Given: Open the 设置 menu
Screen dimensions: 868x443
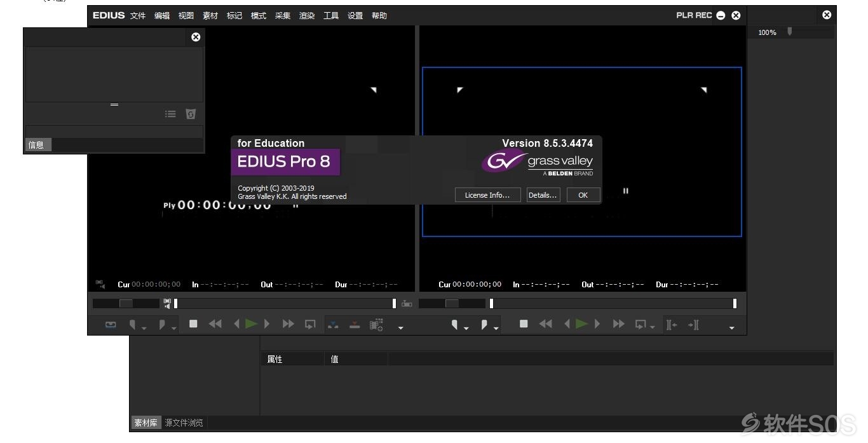Looking at the screenshot, I should 355,16.
